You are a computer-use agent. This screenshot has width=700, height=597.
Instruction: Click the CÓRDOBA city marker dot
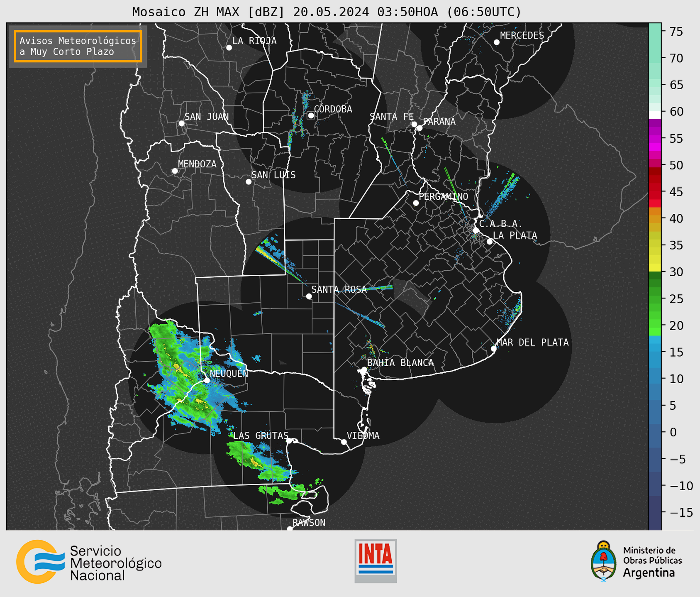[x=311, y=115]
